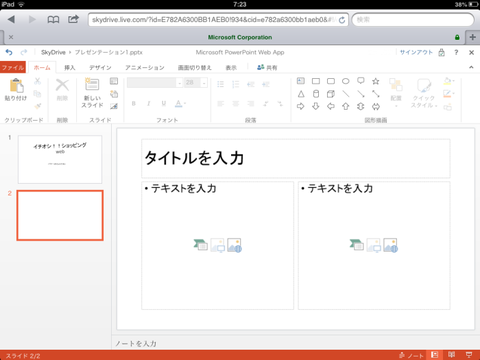
Task: Select the triangle shape tool
Action: (x=301, y=94)
